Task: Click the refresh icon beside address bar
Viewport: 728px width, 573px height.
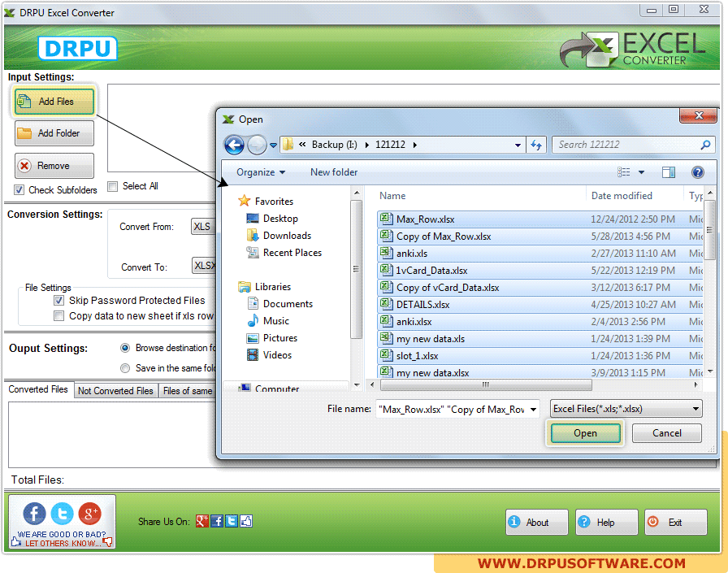Action: click(536, 145)
